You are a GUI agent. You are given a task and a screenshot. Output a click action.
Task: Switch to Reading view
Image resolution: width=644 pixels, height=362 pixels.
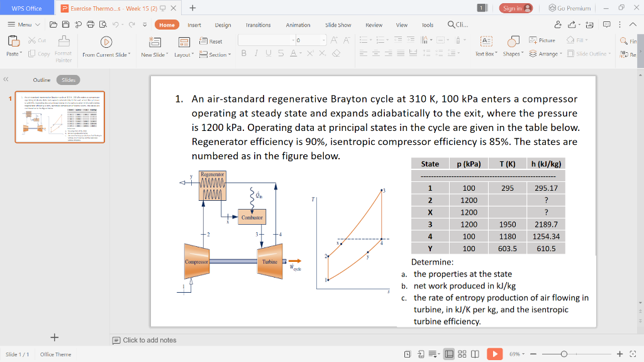pos(475,354)
